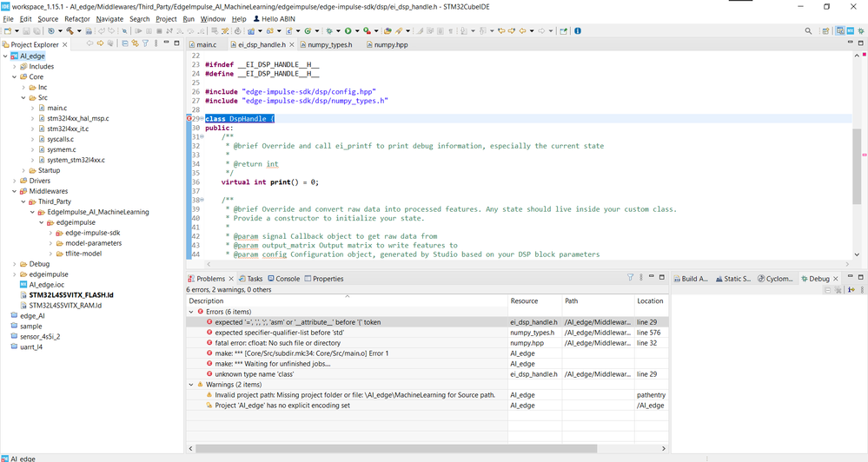This screenshot has height=462, width=868.
Task: Select STM32L4S5VITX_FLASH.ld in Project Explorer
Action: (71, 295)
